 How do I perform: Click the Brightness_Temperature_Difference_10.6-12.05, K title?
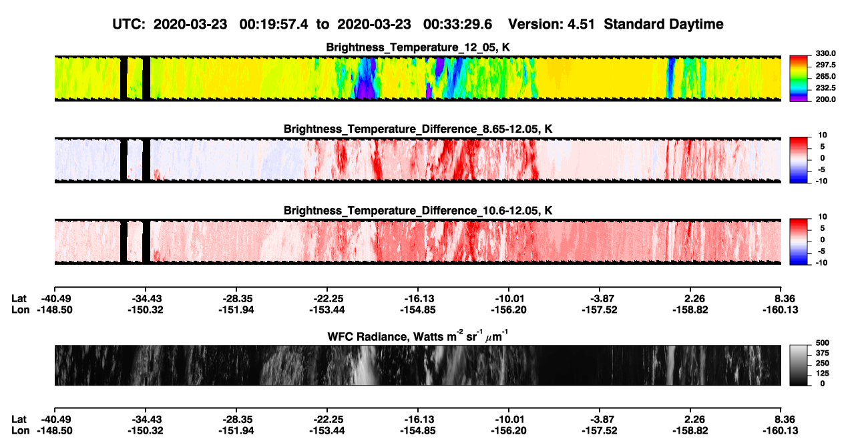pyautogui.click(x=417, y=211)
